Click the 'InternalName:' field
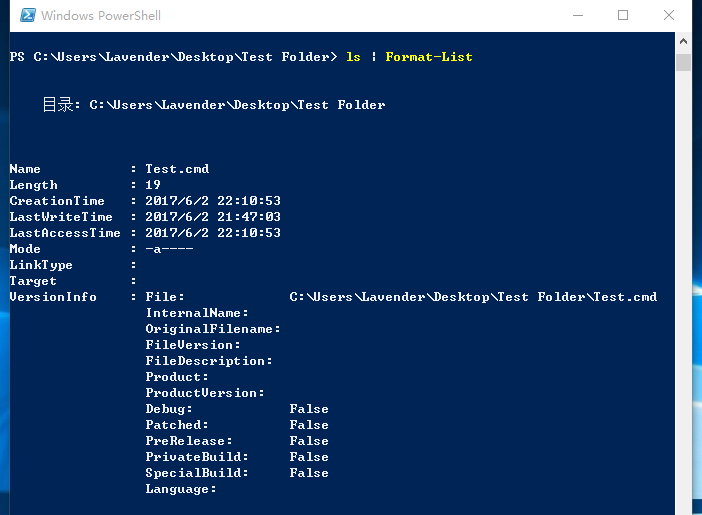 tap(197, 313)
